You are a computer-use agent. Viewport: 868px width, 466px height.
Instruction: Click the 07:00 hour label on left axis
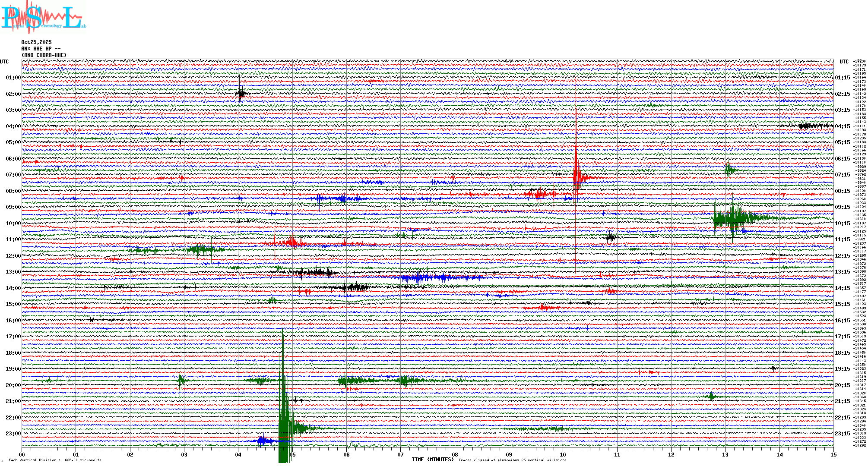pyautogui.click(x=13, y=175)
